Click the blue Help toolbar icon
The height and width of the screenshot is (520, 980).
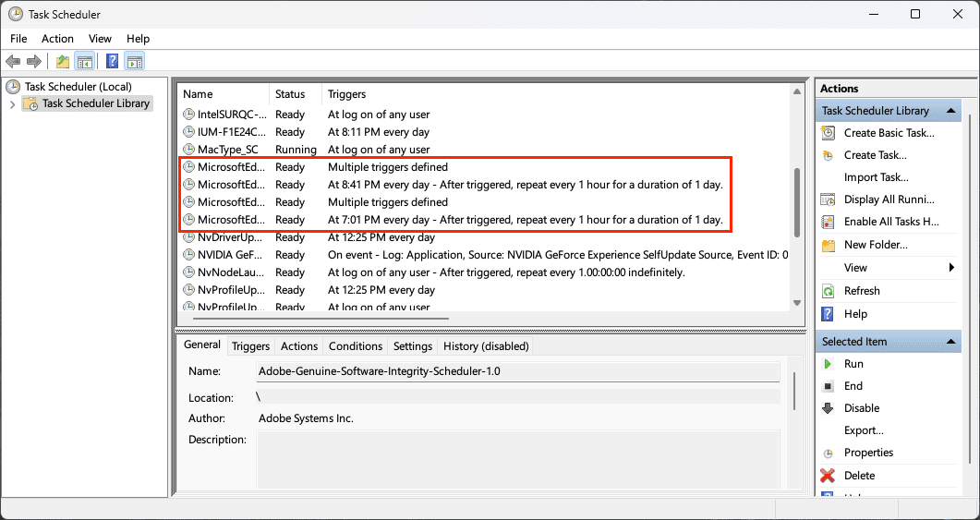point(113,61)
